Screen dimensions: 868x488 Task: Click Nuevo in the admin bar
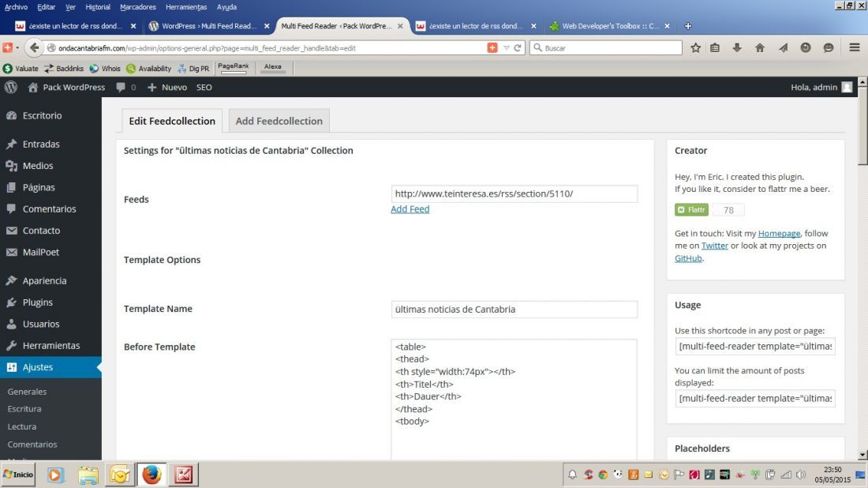(x=167, y=87)
